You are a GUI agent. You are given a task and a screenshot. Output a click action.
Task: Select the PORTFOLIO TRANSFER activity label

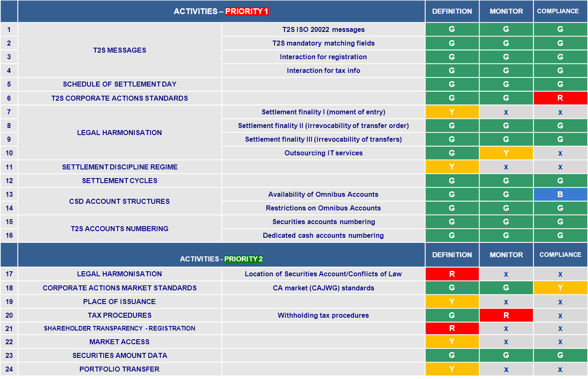(x=119, y=369)
